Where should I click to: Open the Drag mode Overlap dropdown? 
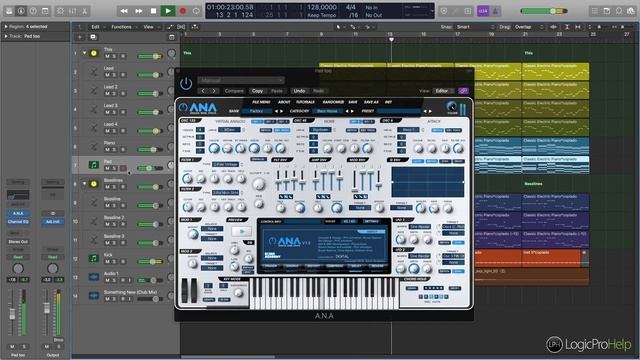pos(529,27)
